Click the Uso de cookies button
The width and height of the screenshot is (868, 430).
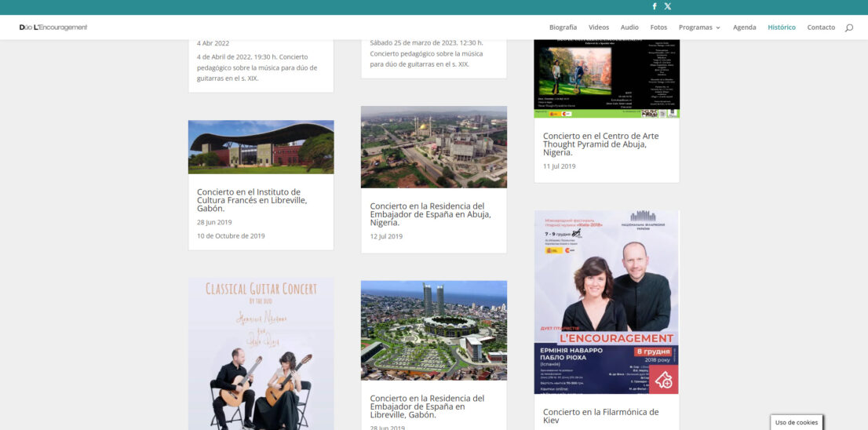click(797, 422)
